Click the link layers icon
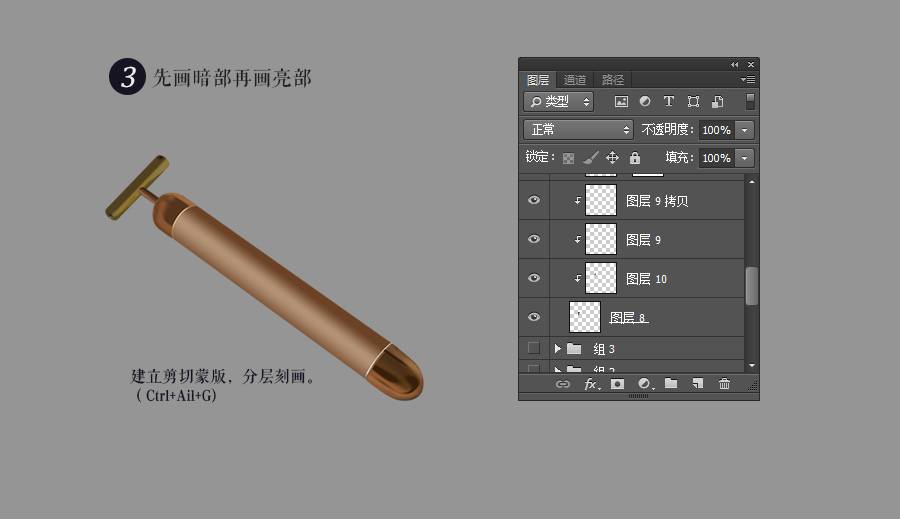Viewport: 900px width, 519px height. coord(563,384)
